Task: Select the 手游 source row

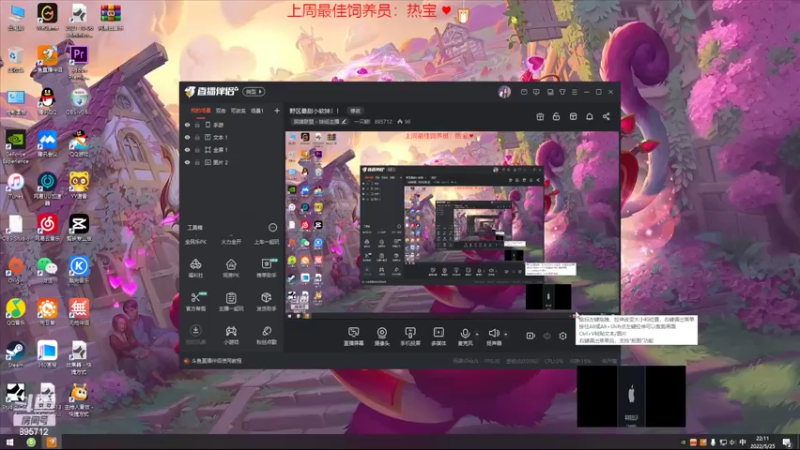Action: (x=232, y=125)
